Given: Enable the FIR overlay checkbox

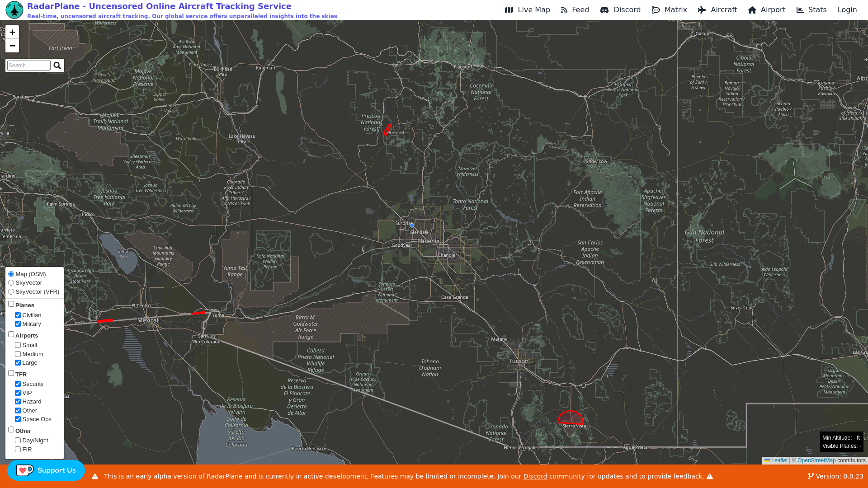Looking at the screenshot, I should coord(18,450).
